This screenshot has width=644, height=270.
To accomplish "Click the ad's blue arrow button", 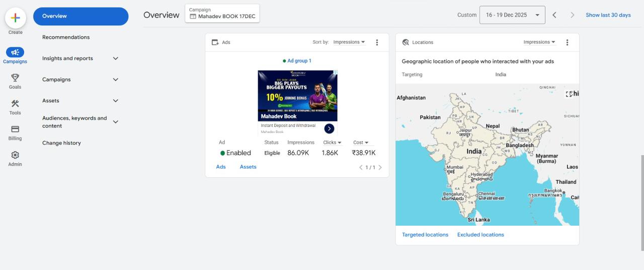I will 329,128.
